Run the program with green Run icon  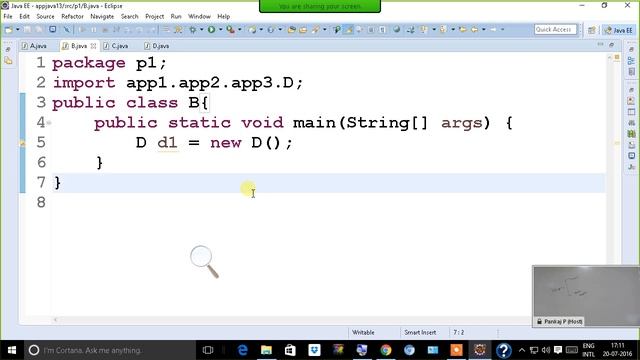click(x=211, y=29)
